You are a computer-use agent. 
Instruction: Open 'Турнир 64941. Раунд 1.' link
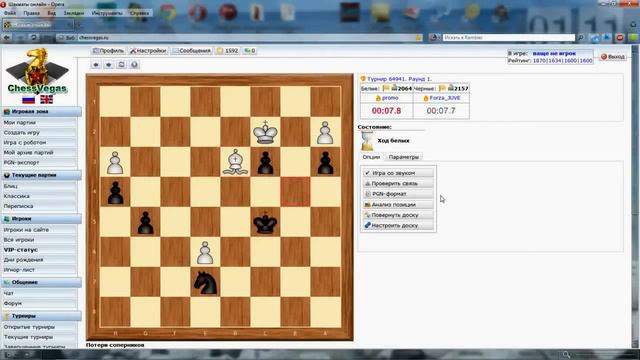coord(399,79)
